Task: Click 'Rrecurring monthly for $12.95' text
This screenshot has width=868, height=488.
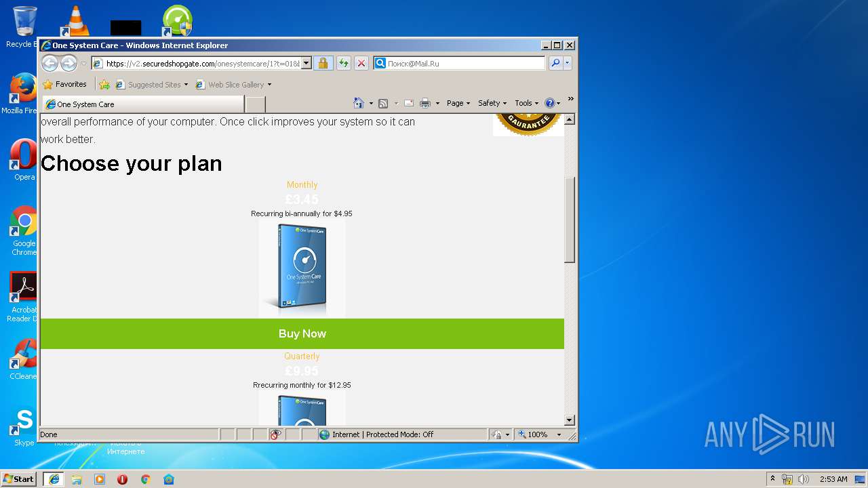Action: click(302, 385)
